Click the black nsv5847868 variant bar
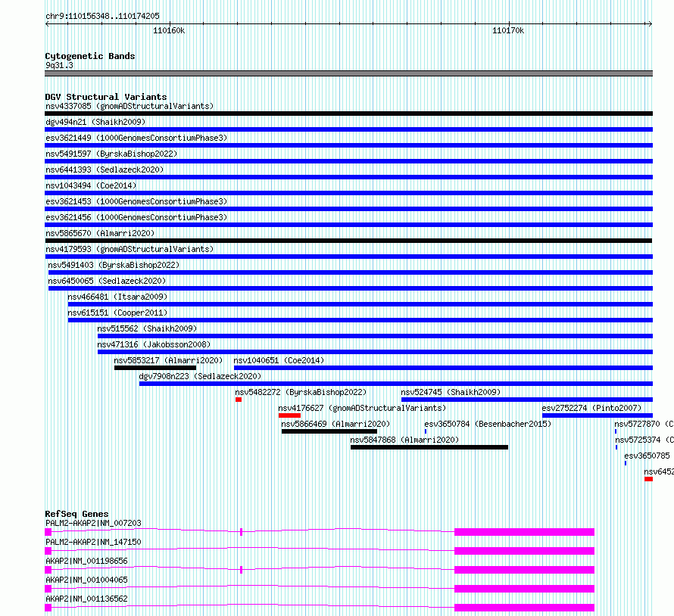The height and width of the screenshot is (616, 674). tap(429, 447)
